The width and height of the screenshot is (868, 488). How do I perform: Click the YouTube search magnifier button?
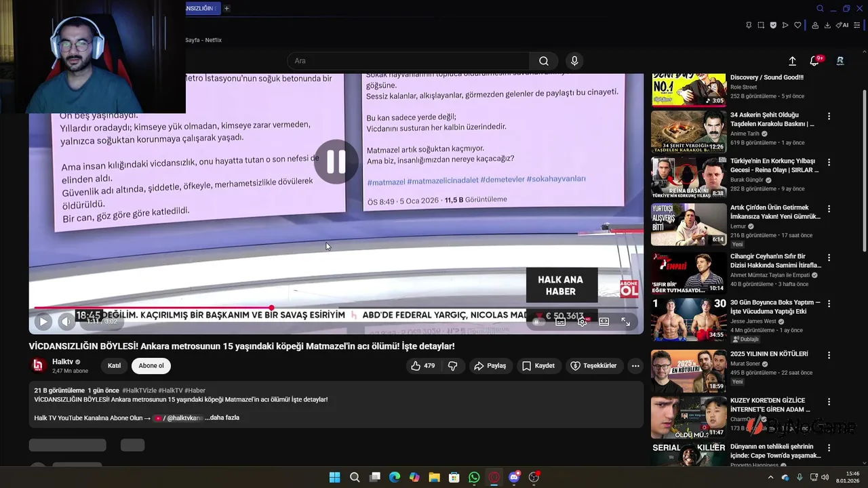tap(544, 61)
